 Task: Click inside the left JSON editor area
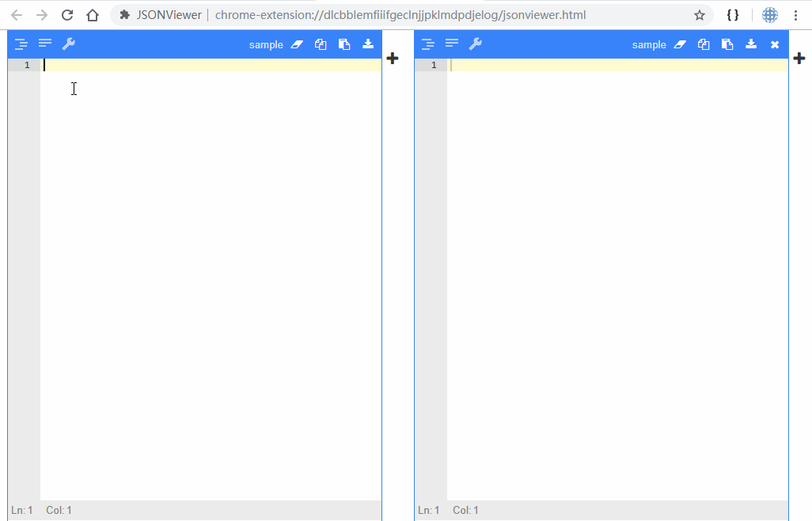pyautogui.click(x=211, y=280)
